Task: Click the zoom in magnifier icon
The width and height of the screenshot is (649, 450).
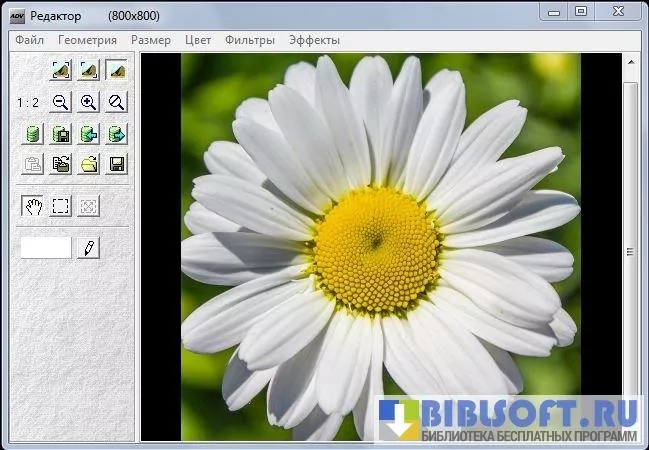Action: [89, 102]
